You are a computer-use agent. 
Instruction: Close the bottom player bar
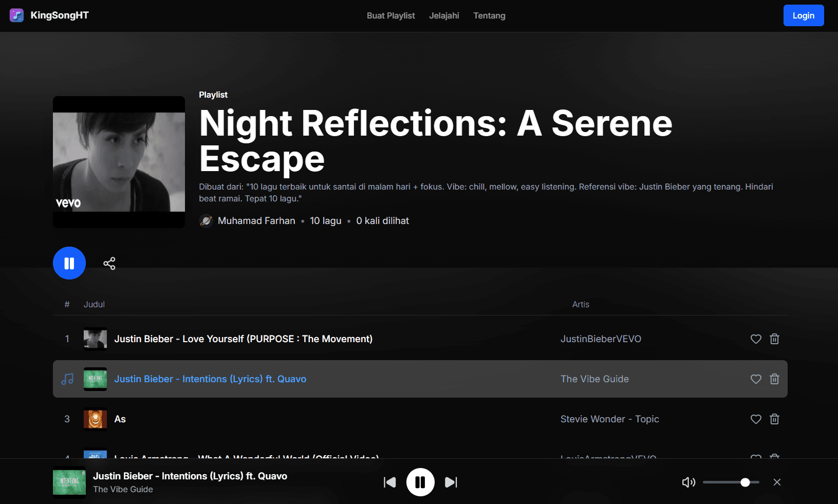click(777, 482)
